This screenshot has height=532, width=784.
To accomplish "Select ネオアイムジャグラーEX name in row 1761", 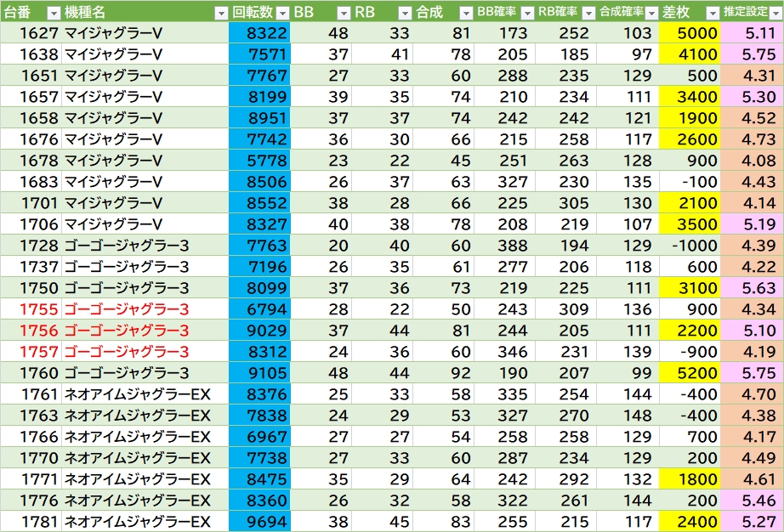I will [x=145, y=394].
